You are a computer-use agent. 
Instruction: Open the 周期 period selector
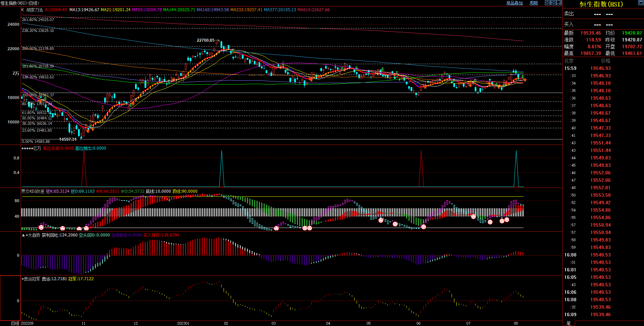(534, 3)
